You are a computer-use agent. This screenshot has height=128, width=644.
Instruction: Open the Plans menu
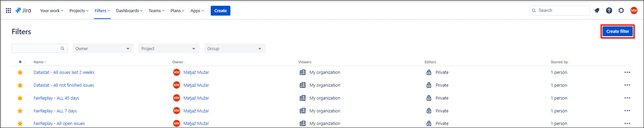tap(177, 10)
